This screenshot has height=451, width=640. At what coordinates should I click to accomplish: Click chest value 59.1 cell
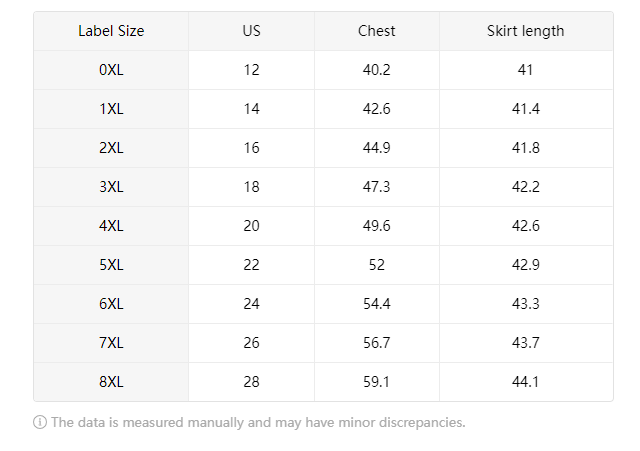tap(376, 382)
